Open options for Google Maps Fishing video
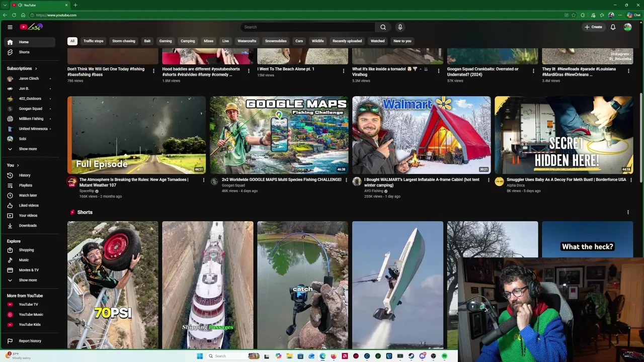 (x=346, y=180)
